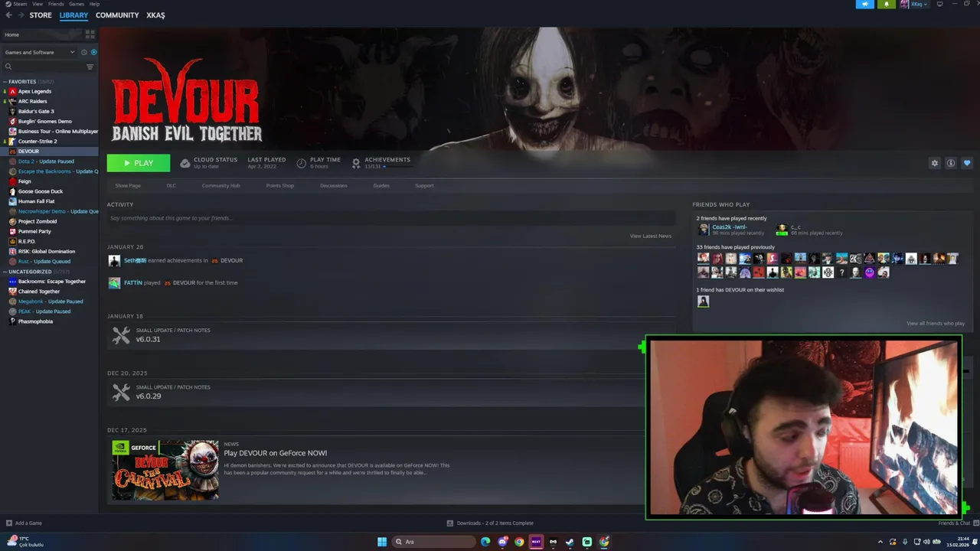980x551 pixels.
Task: Click the Cloud Status icon
Action: tap(185, 163)
